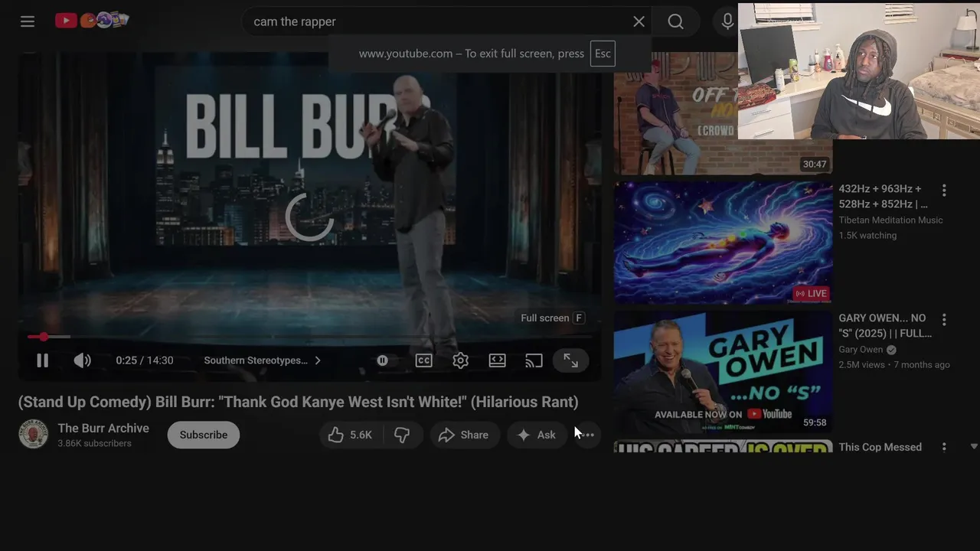Viewport: 980px width, 551px height.
Task: Click the down arrow on page scrollbar
Action: click(974, 446)
